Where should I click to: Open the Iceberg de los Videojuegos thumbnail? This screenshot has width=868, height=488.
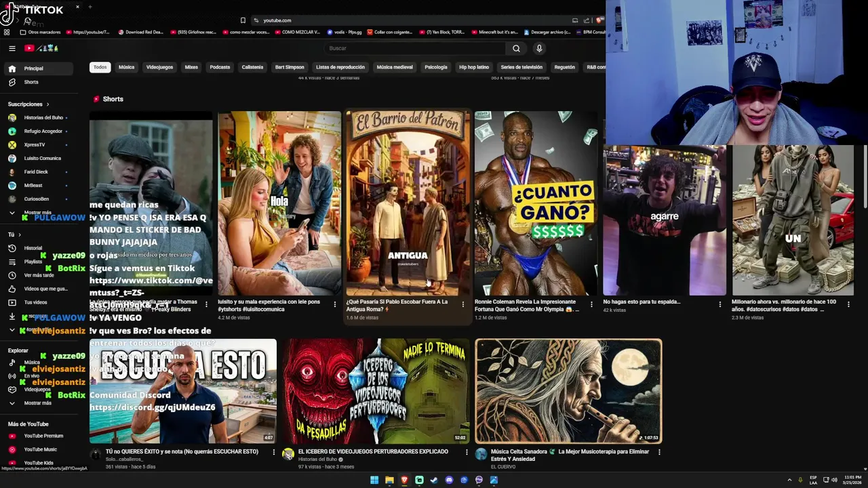click(x=376, y=391)
